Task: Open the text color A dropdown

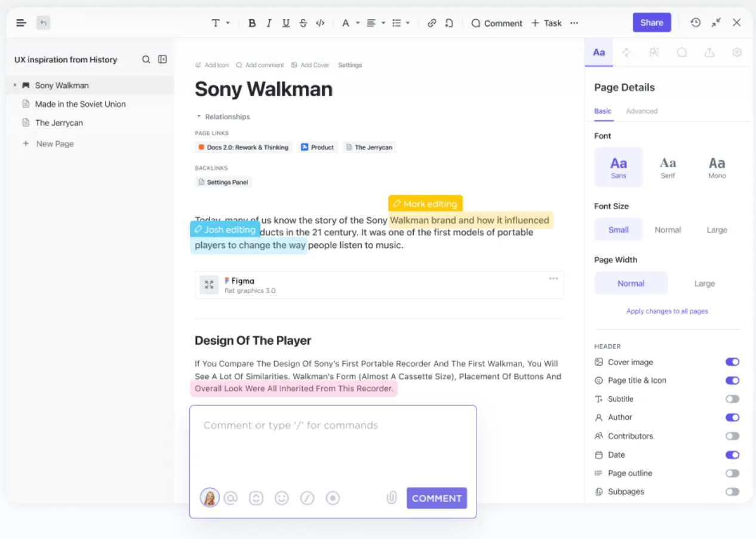Action: point(350,23)
